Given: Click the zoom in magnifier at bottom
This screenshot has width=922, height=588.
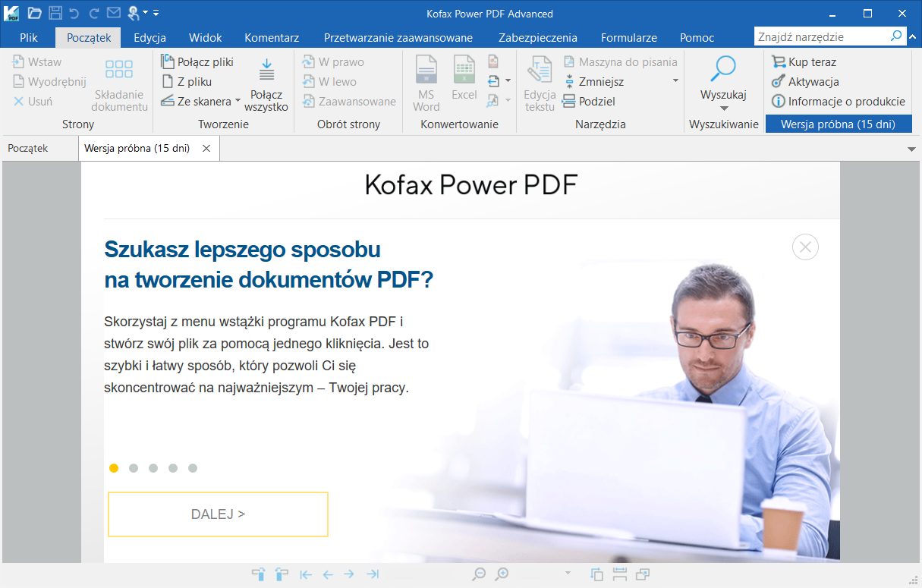Looking at the screenshot, I should [502, 574].
